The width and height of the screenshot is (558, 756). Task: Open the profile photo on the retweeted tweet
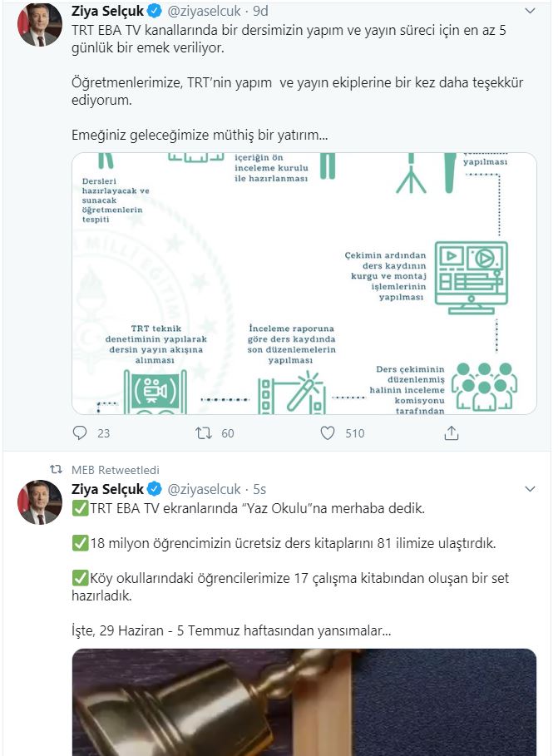coord(40,502)
